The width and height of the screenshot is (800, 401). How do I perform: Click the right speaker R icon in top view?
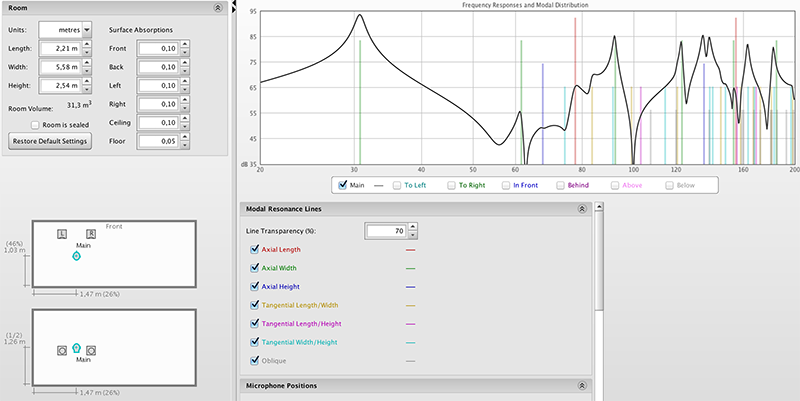[90, 233]
